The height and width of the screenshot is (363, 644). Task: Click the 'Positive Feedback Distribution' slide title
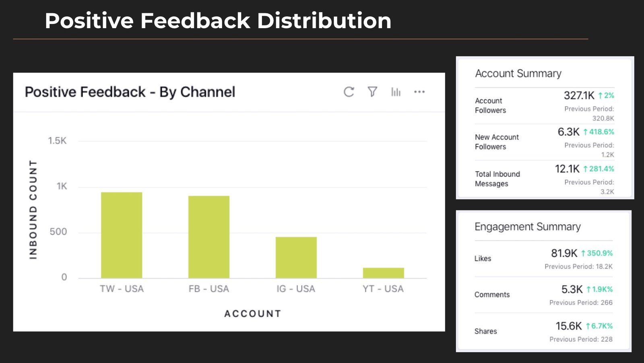[218, 21]
